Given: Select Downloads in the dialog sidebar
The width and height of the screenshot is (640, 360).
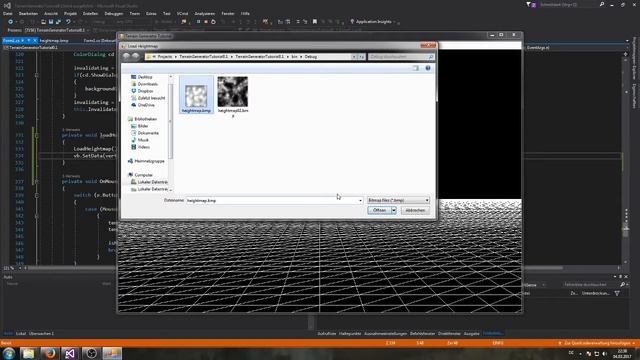Looking at the screenshot, I should pos(144,84).
